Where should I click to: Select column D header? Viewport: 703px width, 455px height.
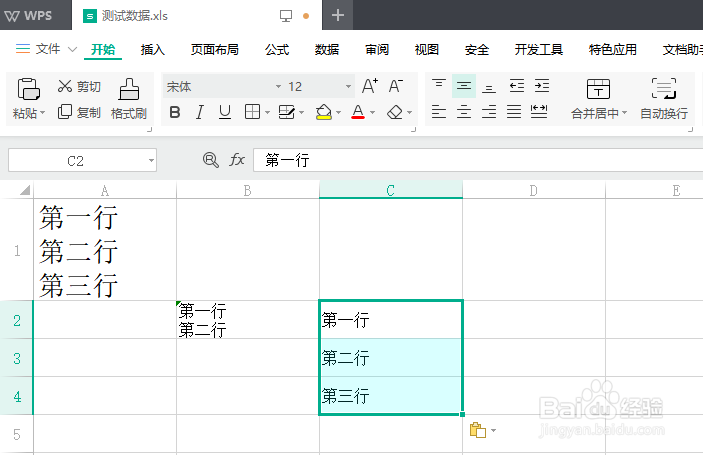pyautogui.click(x=534, y=190)
